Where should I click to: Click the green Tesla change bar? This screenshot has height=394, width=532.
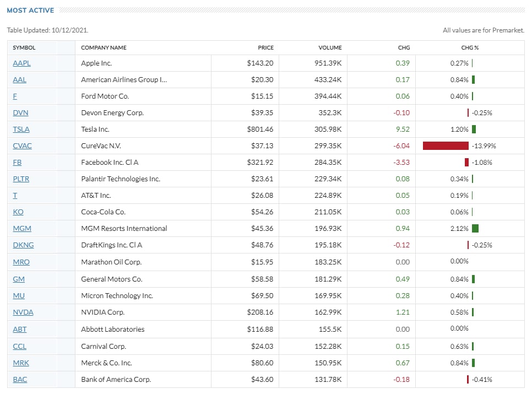(474, 129)
